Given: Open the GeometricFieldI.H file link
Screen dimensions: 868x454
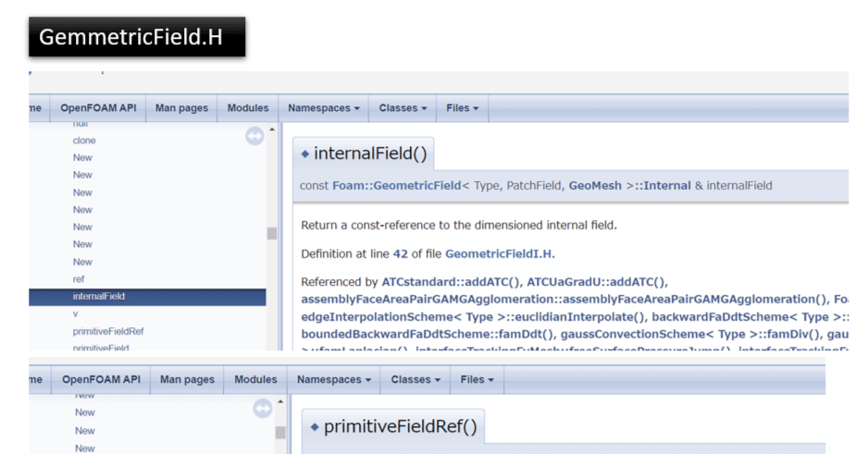Looking at the screenshot, I should (x=498, y=254).
